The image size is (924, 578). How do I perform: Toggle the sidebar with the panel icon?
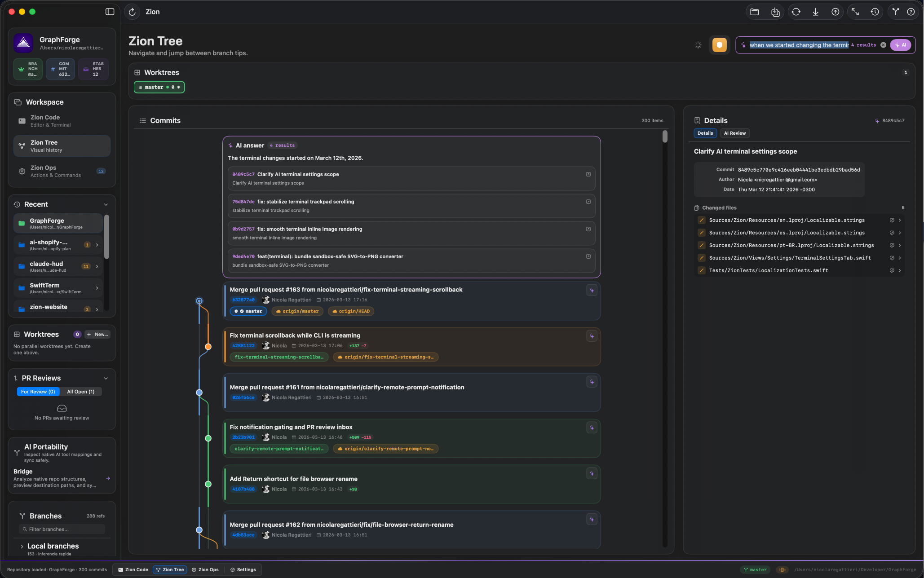(110, 12)
